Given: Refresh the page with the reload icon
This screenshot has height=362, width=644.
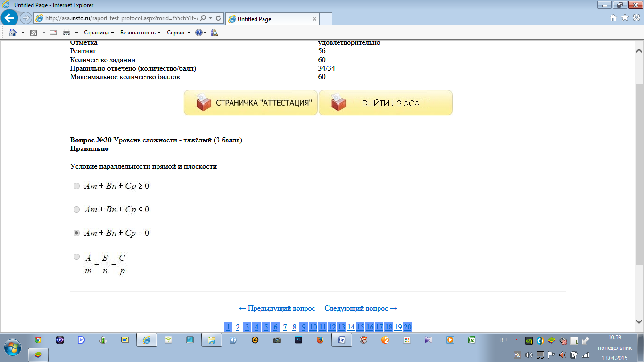Looking at the screenshot, I should coord(219,18).
